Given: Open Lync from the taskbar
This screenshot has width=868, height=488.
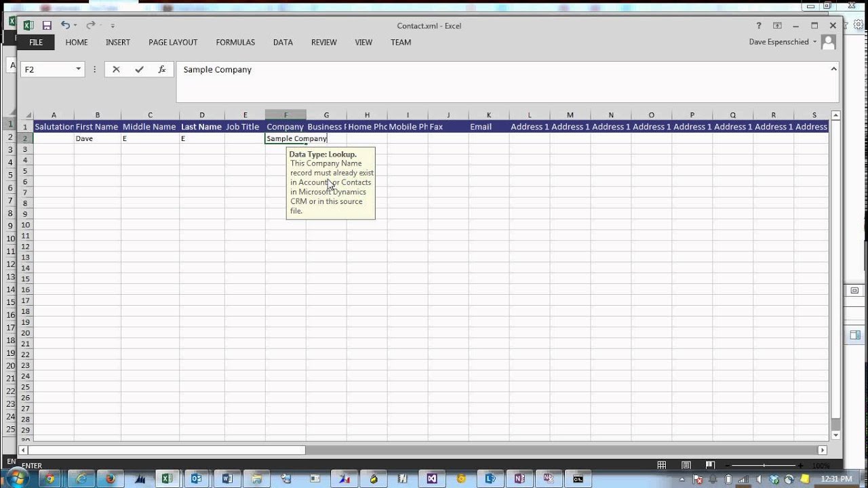Looking at the screenshot, I should click(490, 479).
